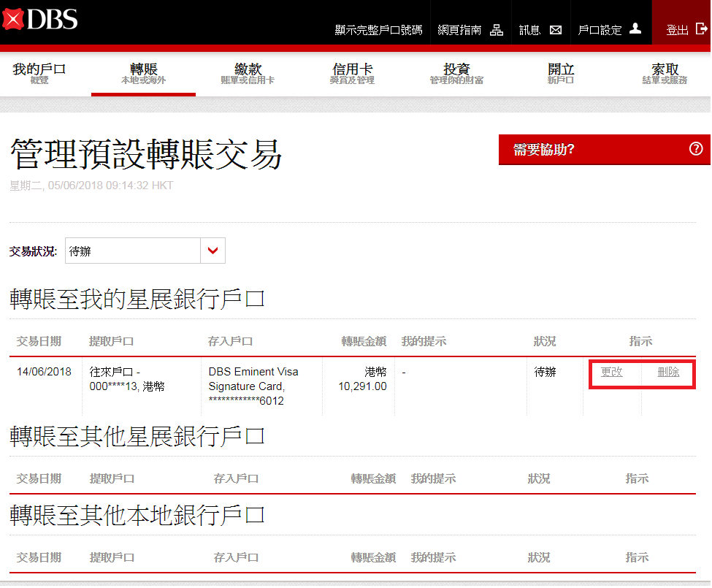Open the 繳款 menu tab
This screenshot has height=588, width=712.
(248, 73)
